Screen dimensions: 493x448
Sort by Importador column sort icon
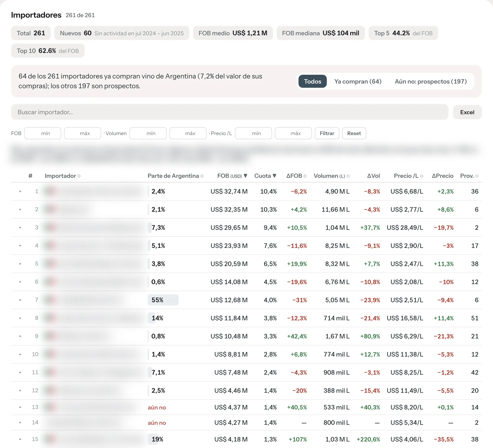pyautogui.click(x=79, y=176)
